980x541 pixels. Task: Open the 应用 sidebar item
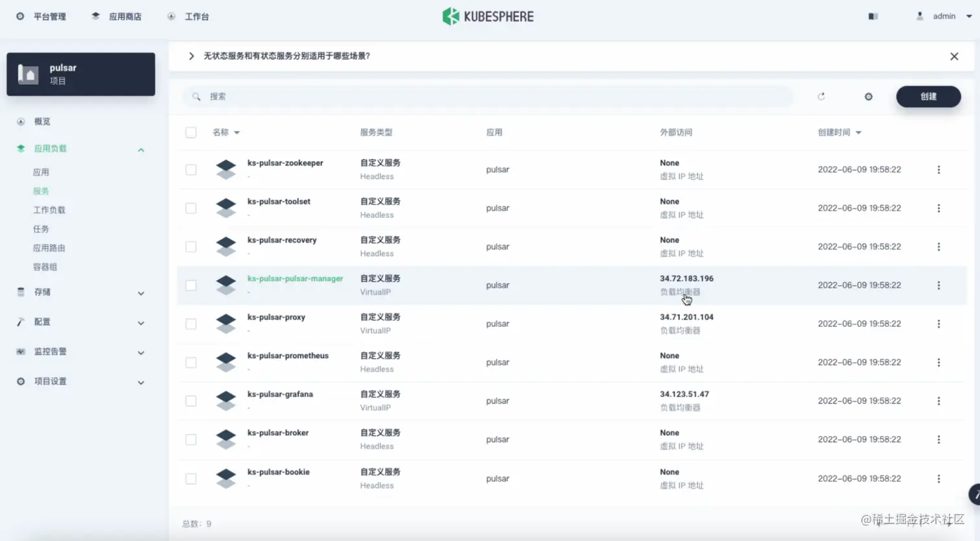pos(41,172)
